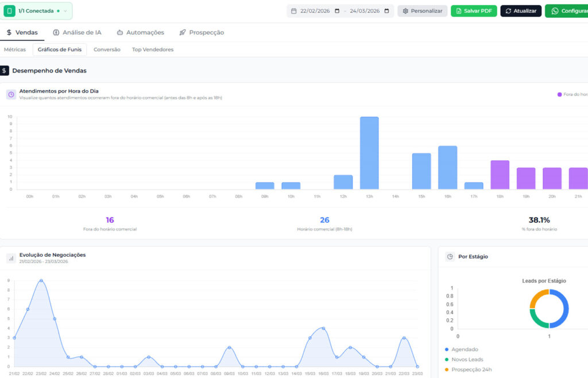
Task: Toggle the Agendado legend series
Action: tap(464, 349)
